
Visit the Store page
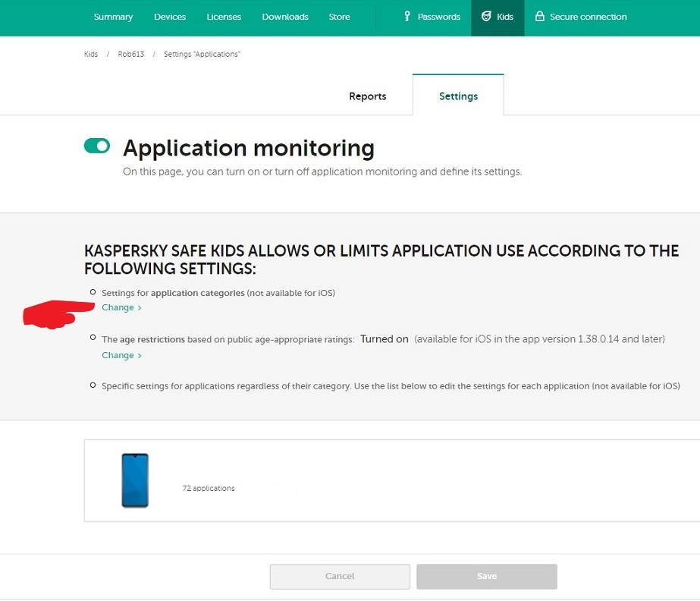[339, 17]
